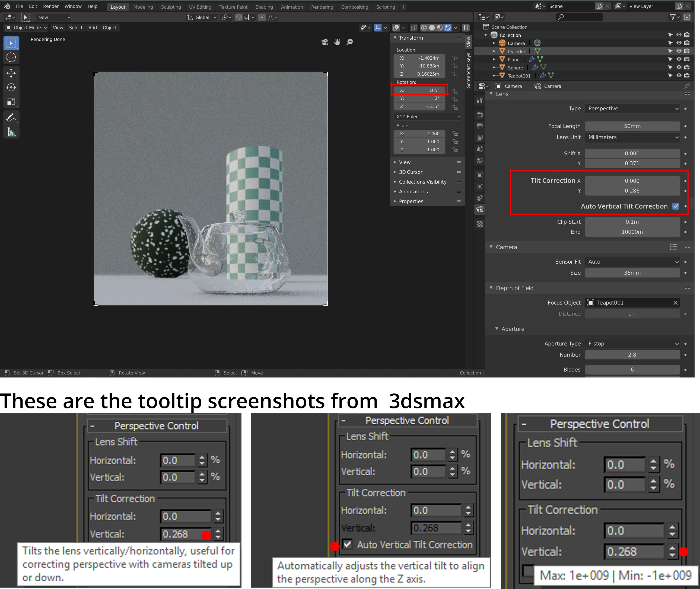Hide the Sphere object with its eye icon
700x589 pixels.
point(679,67)
